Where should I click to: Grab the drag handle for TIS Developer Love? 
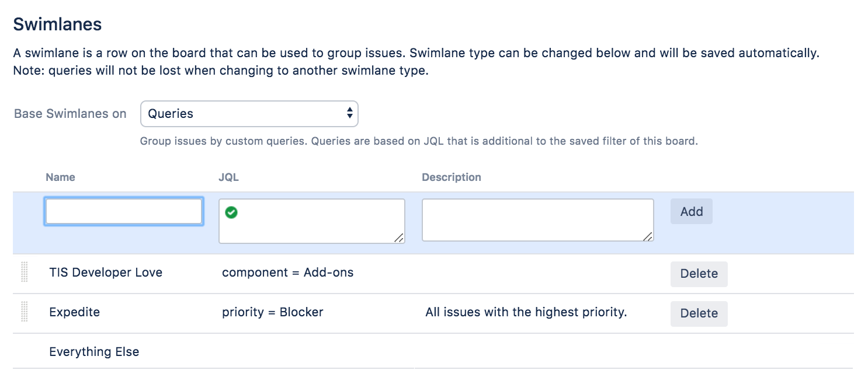(x=25, y=273)
